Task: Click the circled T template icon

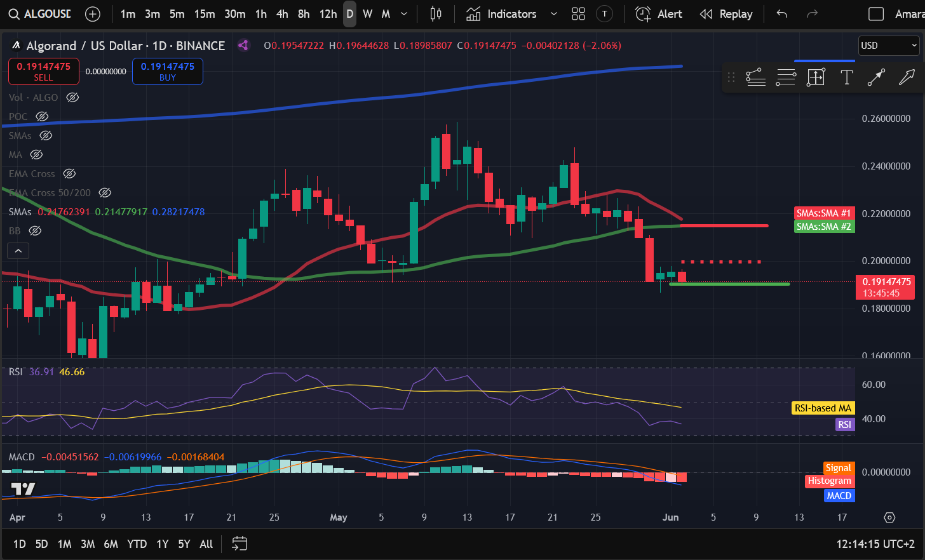Action: (605, 14)
